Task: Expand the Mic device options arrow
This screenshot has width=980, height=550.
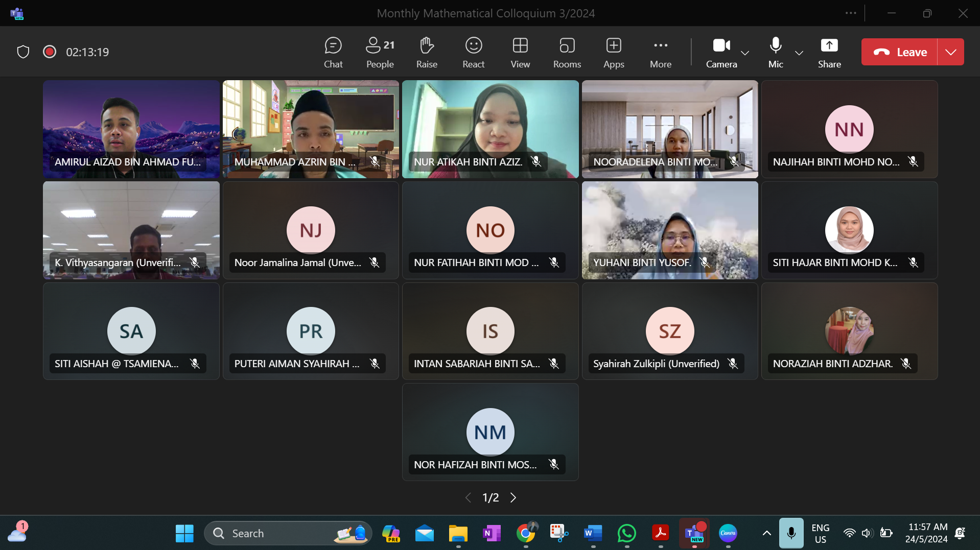Action: coord(799,53)
